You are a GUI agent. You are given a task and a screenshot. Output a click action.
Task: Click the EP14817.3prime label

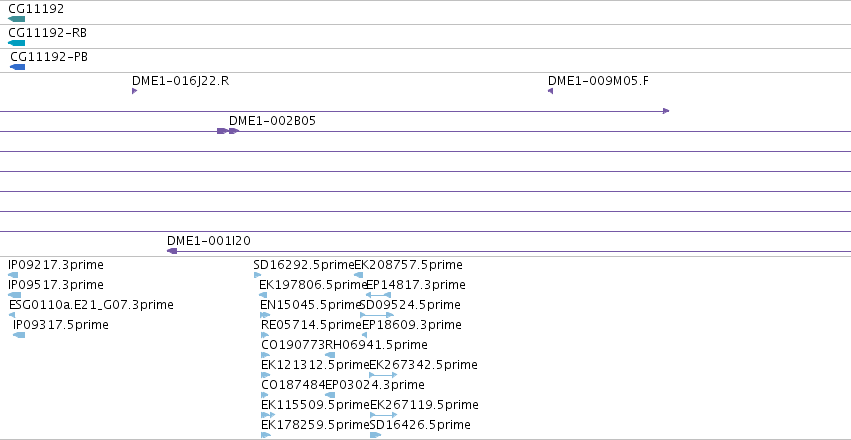pyautogui.click(x=416, y=285)
